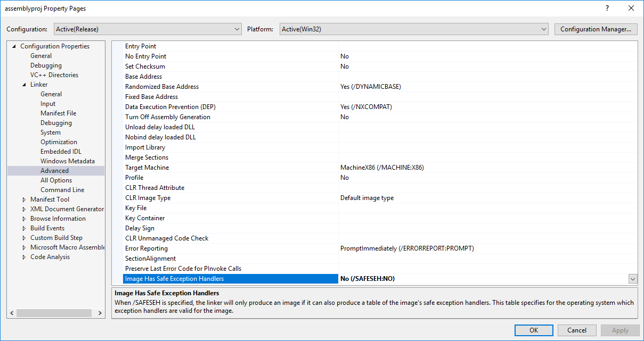The image size is (644, 341).
Task: Cancel the property pages dialog
Action: 576,330
